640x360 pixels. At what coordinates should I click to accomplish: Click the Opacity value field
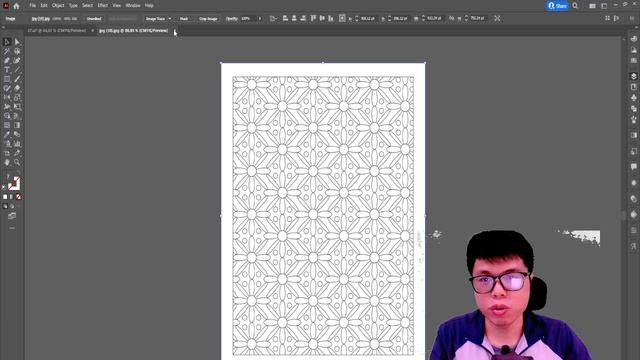247,19
